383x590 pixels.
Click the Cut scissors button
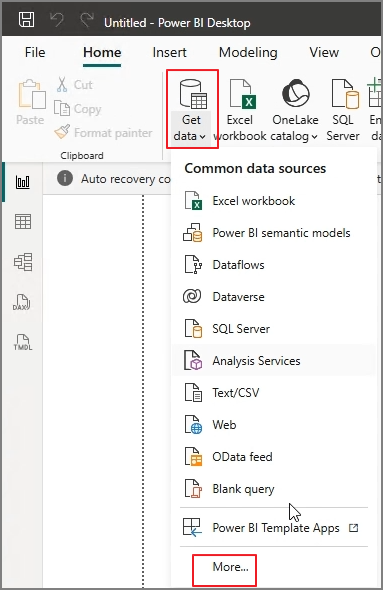pyautogui.click(x=74, y=85)
